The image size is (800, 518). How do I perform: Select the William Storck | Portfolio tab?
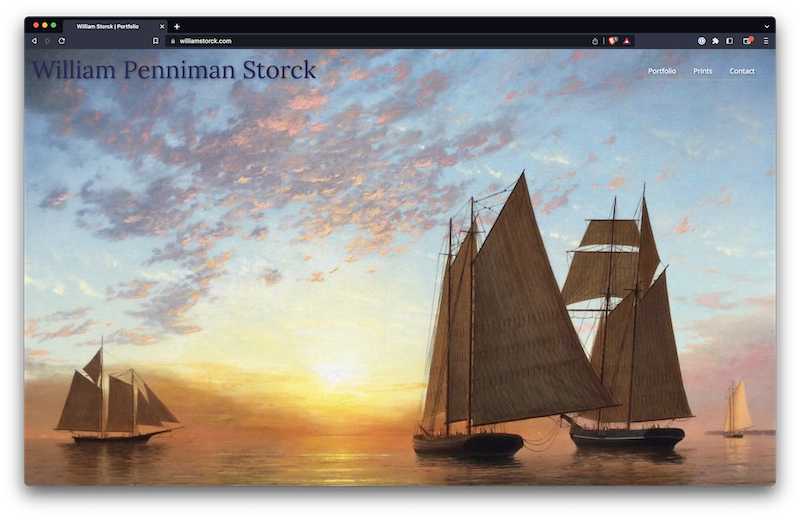tap(114, 27)
